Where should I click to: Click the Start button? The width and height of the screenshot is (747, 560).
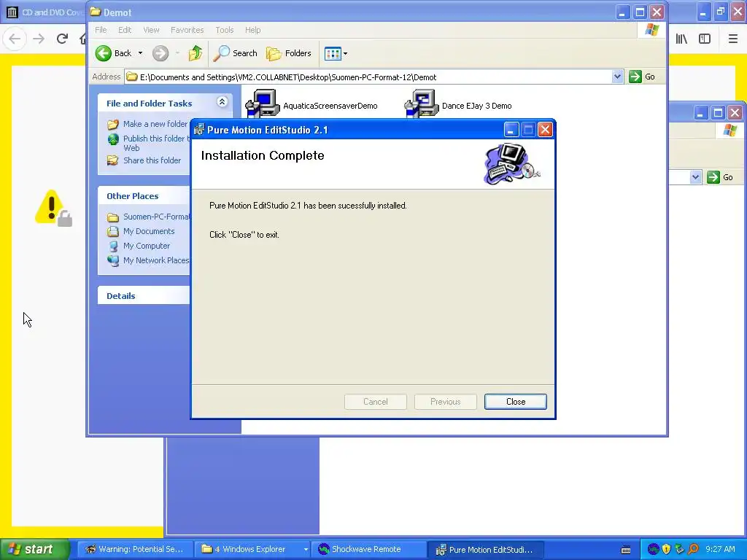[x=34, y=549]
